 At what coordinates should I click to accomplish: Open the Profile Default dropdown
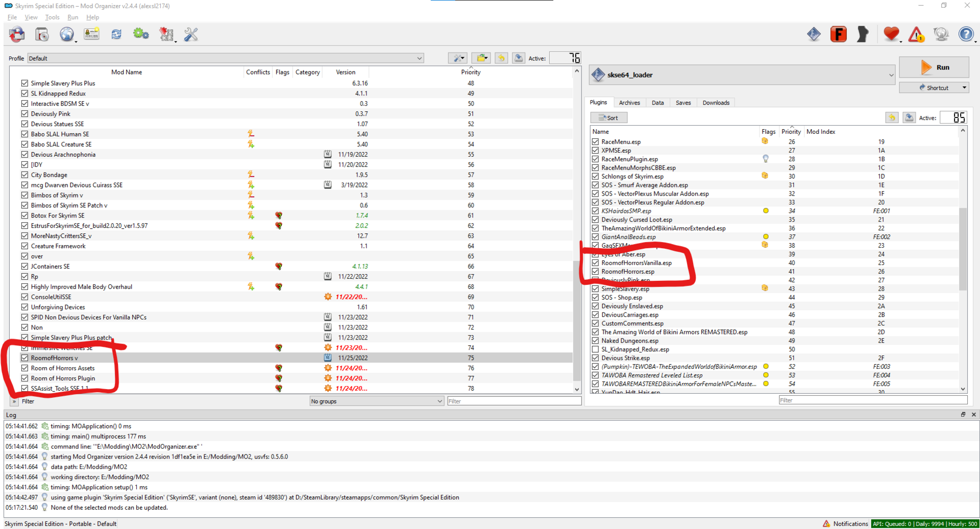(x=226, y=58)
